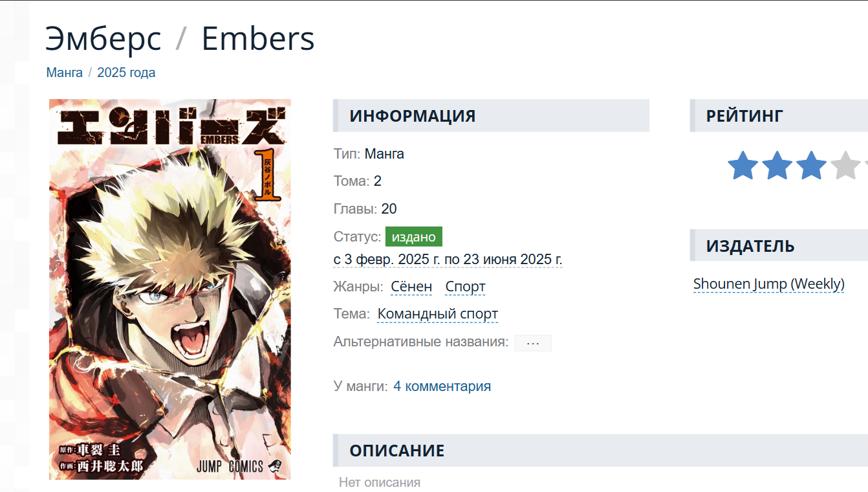Click the РЕЙТИНГ section header
The width and height of the screenshot is (868, 492).
coord(779,116)
